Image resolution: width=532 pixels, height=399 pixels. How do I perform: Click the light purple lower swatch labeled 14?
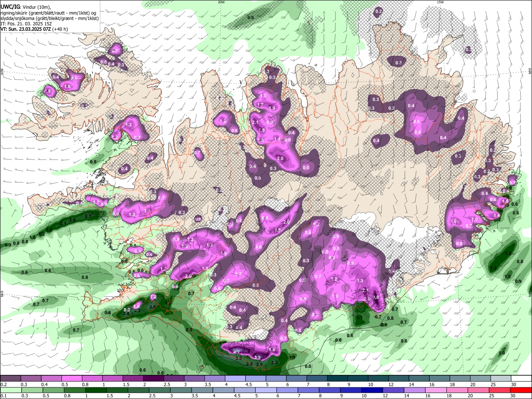point(414,390)
